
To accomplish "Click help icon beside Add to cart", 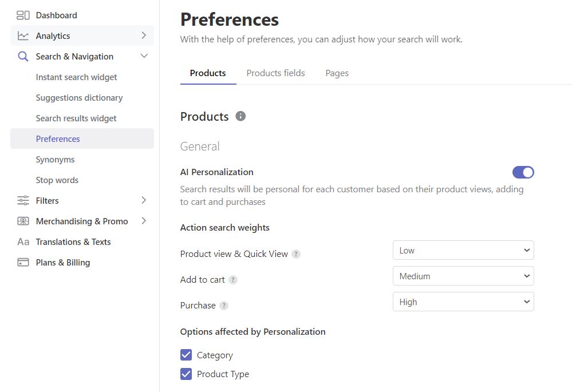I will tap(232, 280).
